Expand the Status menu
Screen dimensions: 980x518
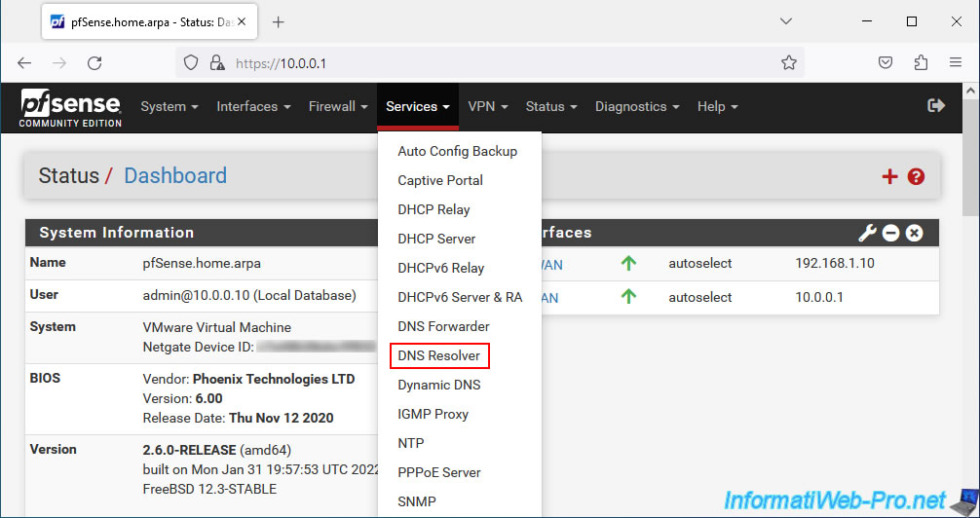pos(551,107)
